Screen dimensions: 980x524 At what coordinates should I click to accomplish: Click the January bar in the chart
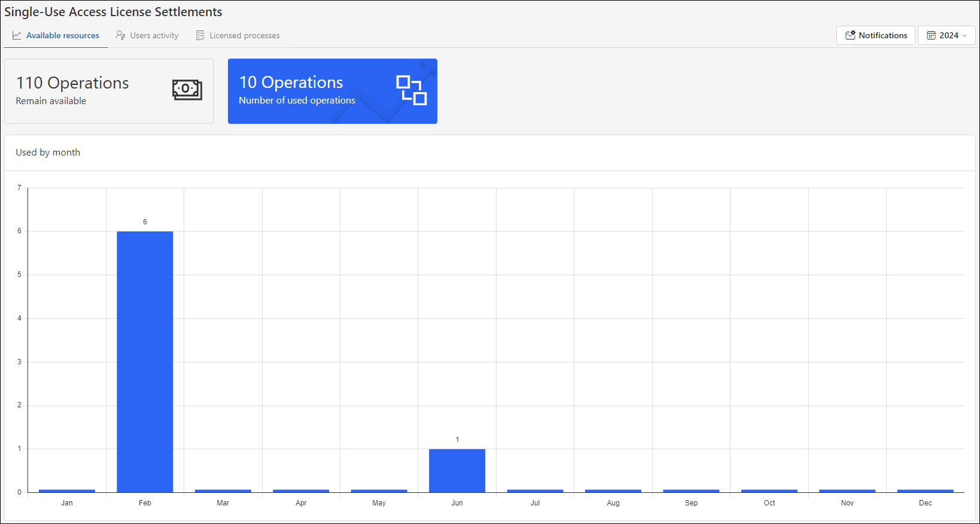(x=67, y=491)
